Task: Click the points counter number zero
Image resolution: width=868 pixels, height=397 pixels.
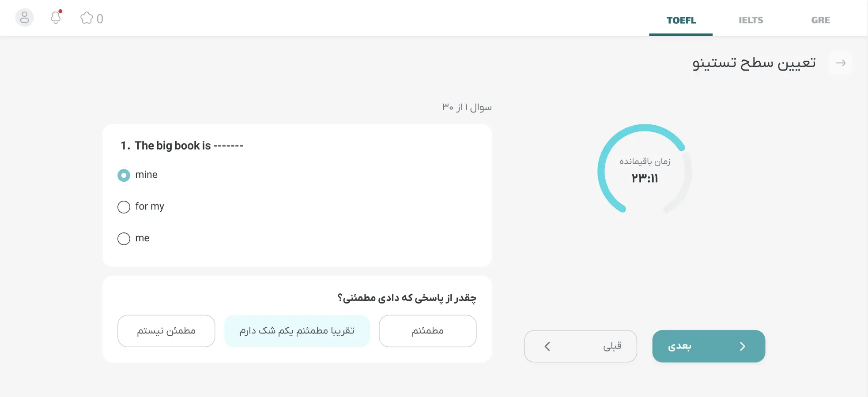Action: click(100, 19)
